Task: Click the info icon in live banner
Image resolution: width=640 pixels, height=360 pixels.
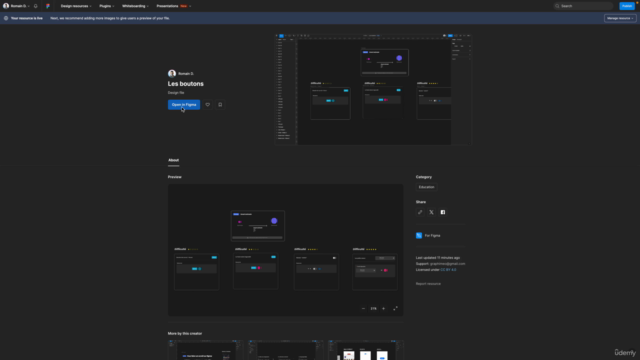Action: click(x=6, y=18)
